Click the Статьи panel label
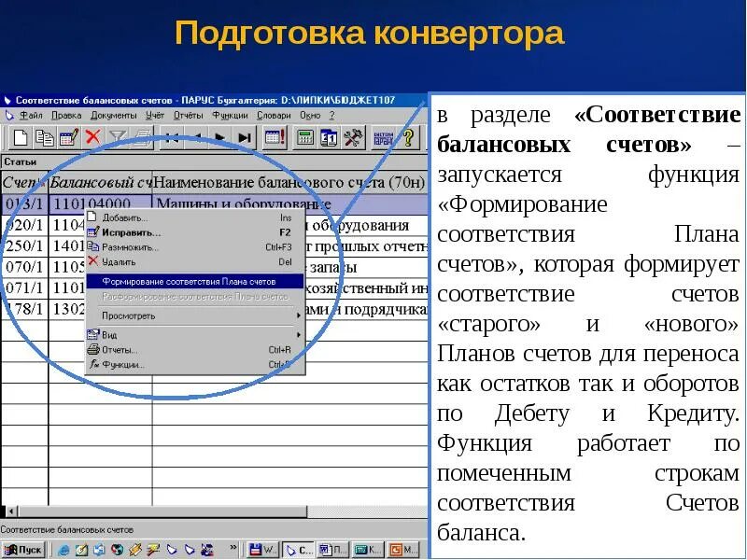Screen dimensions: 747x560 click(20, 161)
